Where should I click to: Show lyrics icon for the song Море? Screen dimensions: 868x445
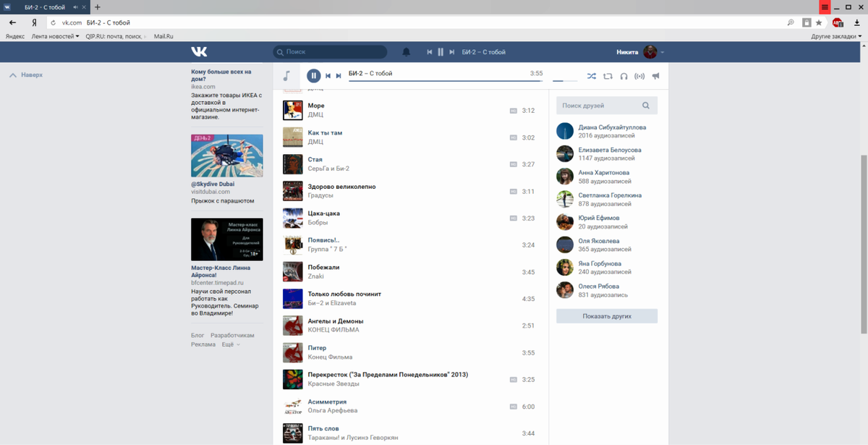(x=514, y=111)
